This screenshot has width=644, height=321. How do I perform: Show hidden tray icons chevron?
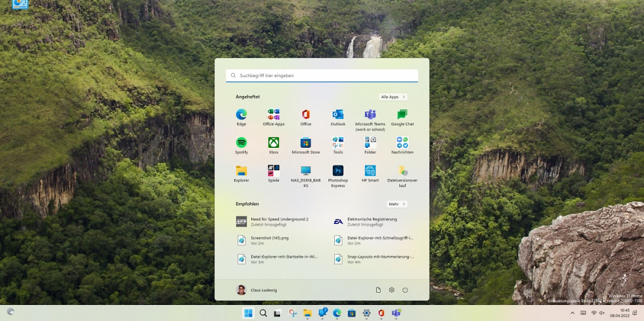point(573,313)
